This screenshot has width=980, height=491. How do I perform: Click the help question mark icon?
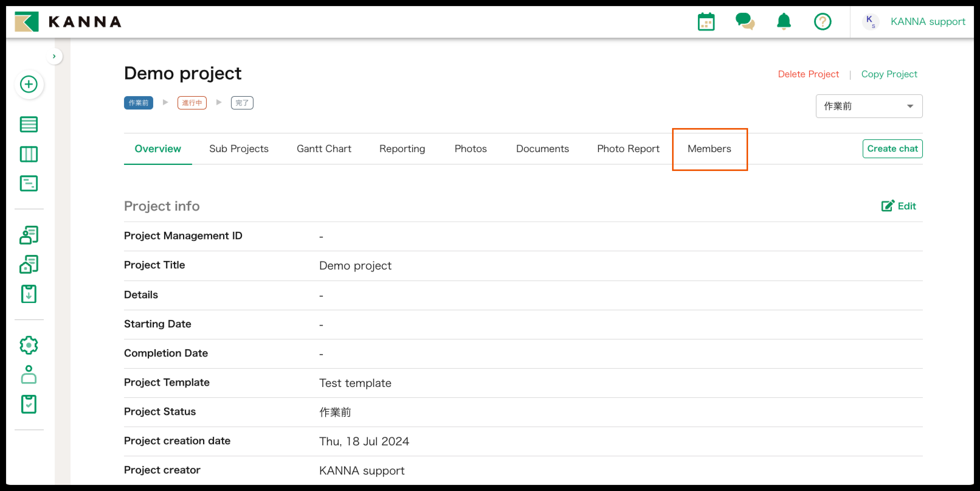click(x=823, y=22)
